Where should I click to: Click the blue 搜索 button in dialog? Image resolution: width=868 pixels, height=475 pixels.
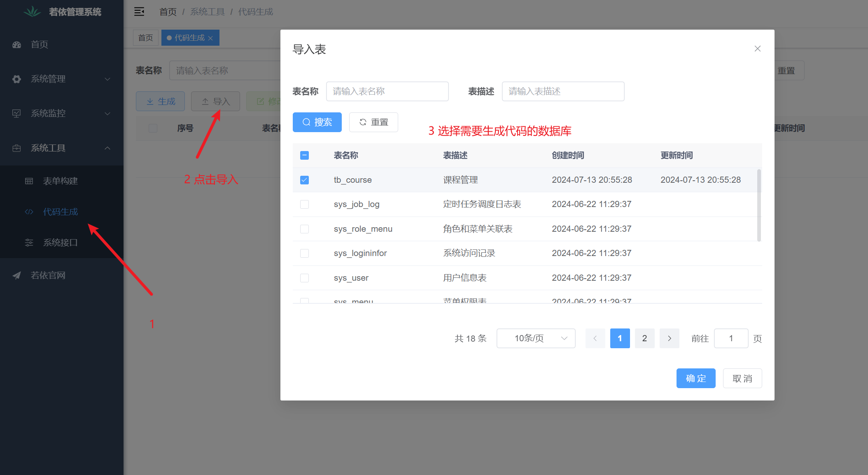(317, 122)
